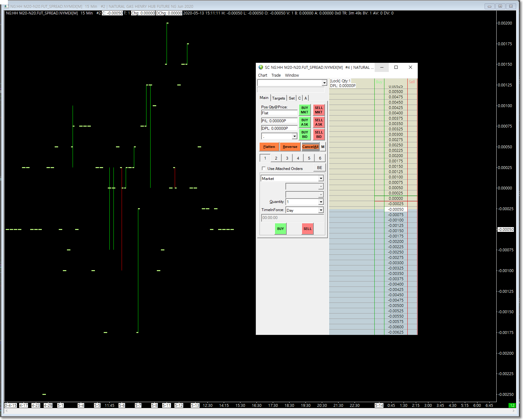Select the C tab
Image resolution: width=523 pixels, height=420 pixels.
pyautogui.click(x=300, y=98)
